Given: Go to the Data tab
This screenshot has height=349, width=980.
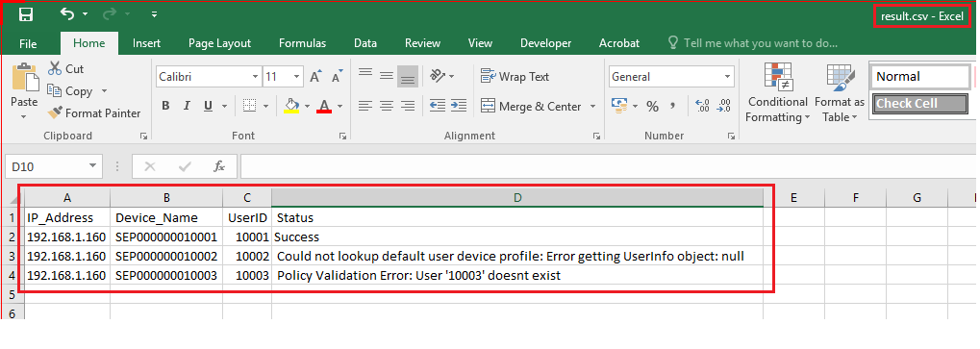Looking at the screenshot, I should (x=365, y=43).
